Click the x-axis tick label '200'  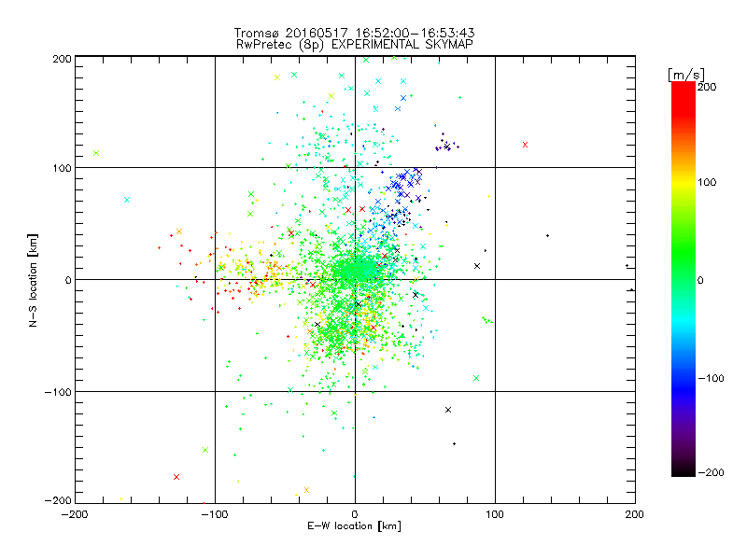[x=635, y=514]
